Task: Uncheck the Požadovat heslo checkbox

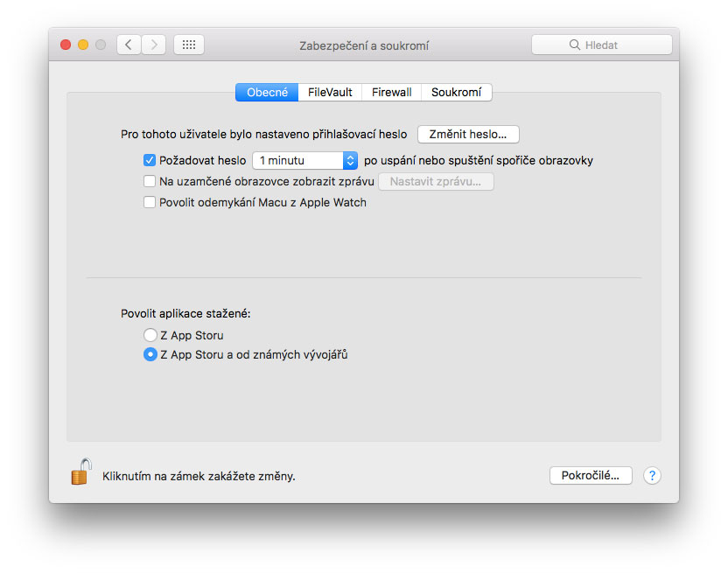Action: point(150,161)
